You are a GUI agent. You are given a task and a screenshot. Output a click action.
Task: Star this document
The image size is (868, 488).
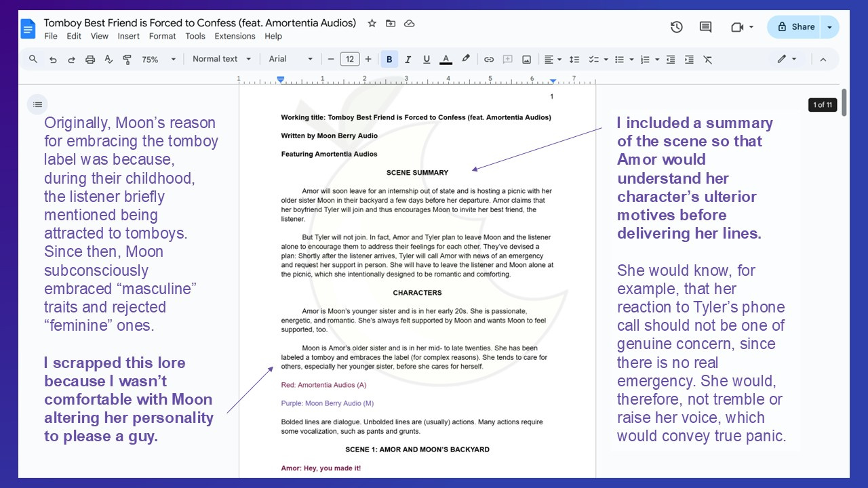tap(372, 23)
